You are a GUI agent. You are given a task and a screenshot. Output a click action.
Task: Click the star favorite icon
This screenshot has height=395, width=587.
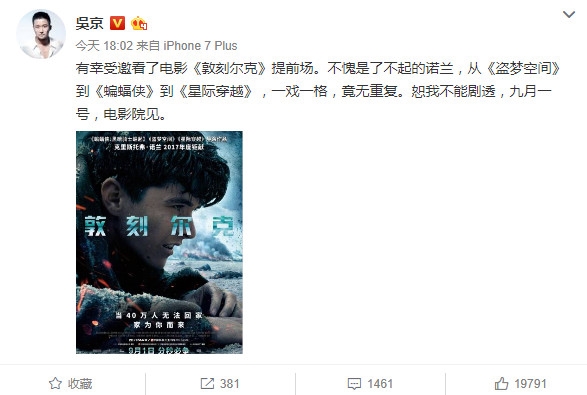coord(55,383)
